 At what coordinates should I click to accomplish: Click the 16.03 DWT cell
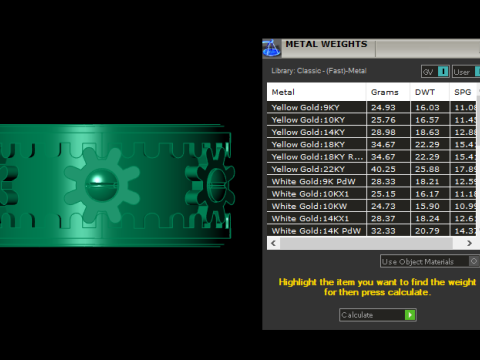coord(430,107)
